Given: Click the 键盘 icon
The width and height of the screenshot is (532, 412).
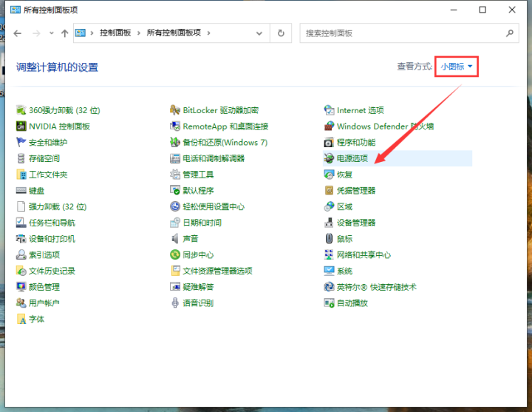Looking at the screenshot, I should pos(21,190).
